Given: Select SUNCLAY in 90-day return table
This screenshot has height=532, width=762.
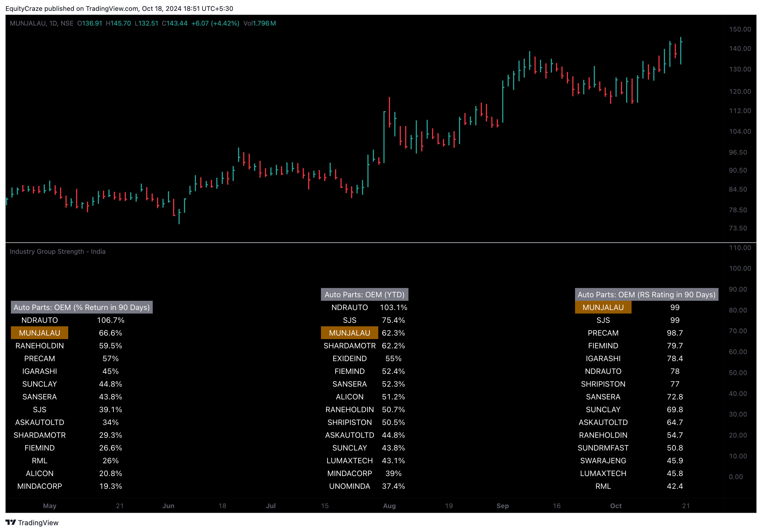Looking at the screenshot, I should (39, 384).
